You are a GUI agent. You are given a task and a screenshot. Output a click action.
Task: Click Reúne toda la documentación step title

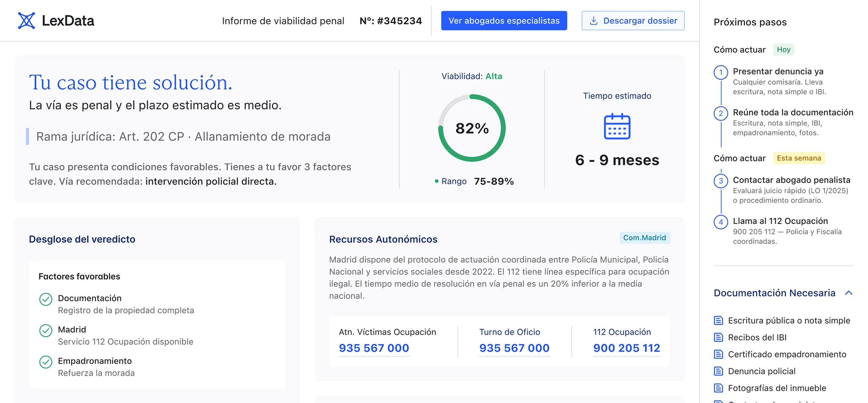(793, 112)
